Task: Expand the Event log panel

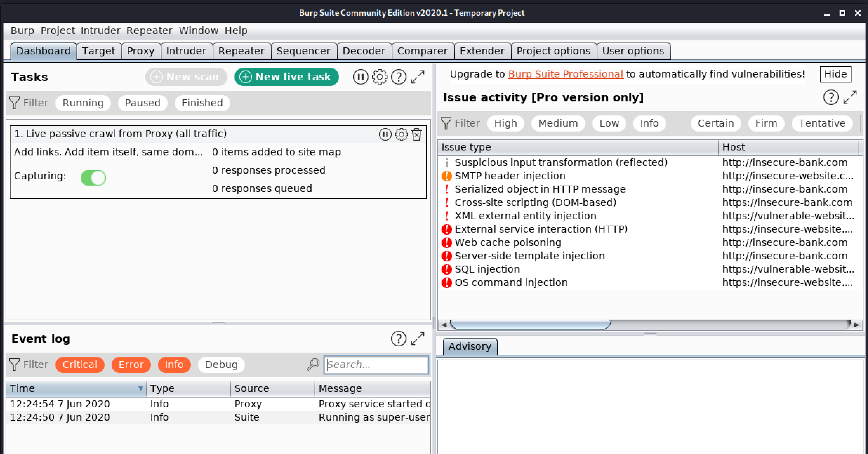Action: coord(418,339)
